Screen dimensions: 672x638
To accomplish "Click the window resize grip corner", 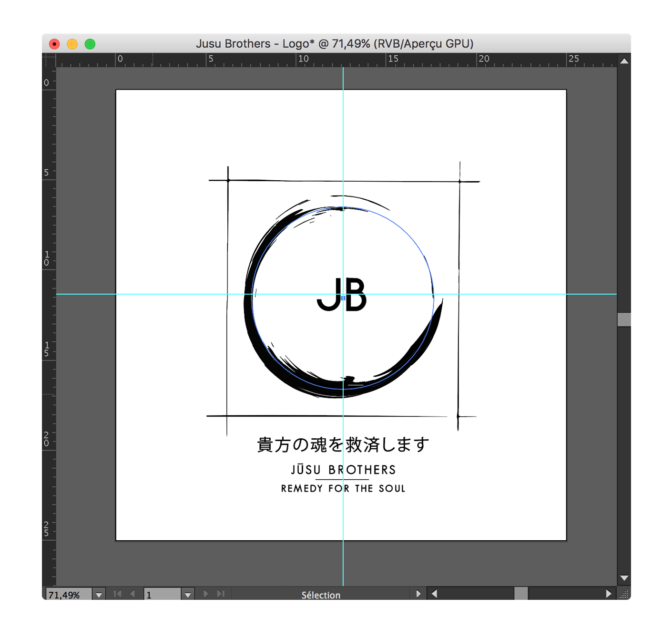I will 625,594.
